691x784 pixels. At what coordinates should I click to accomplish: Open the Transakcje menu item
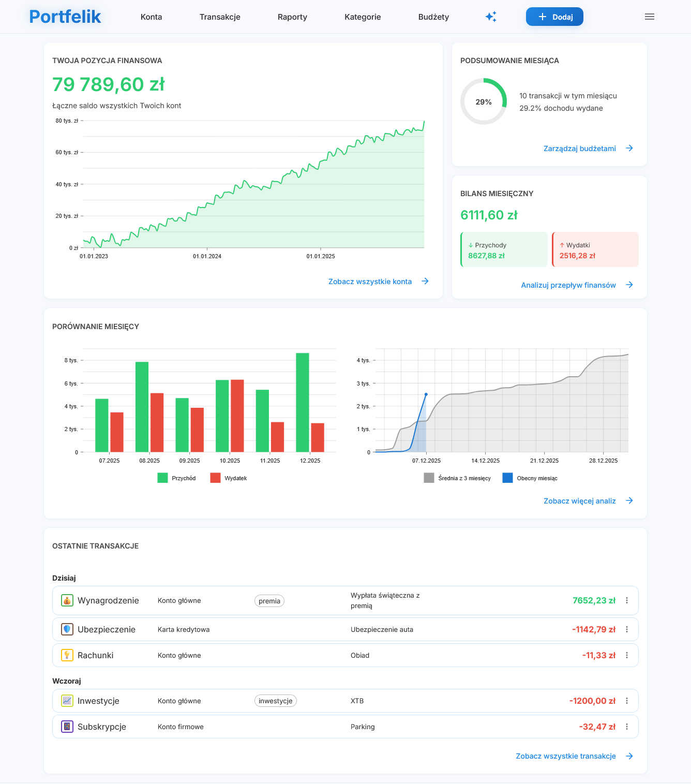click(x=220, y=17)
